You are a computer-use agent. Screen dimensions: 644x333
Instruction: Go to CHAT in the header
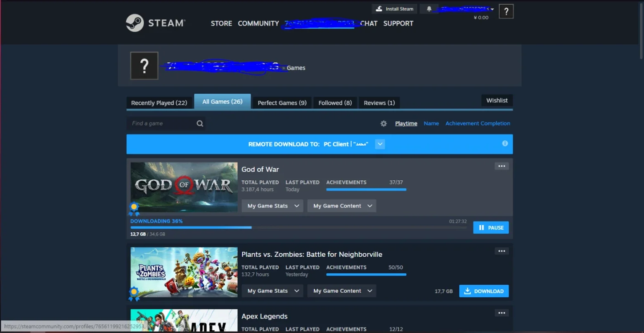click(x=369, y=24)
